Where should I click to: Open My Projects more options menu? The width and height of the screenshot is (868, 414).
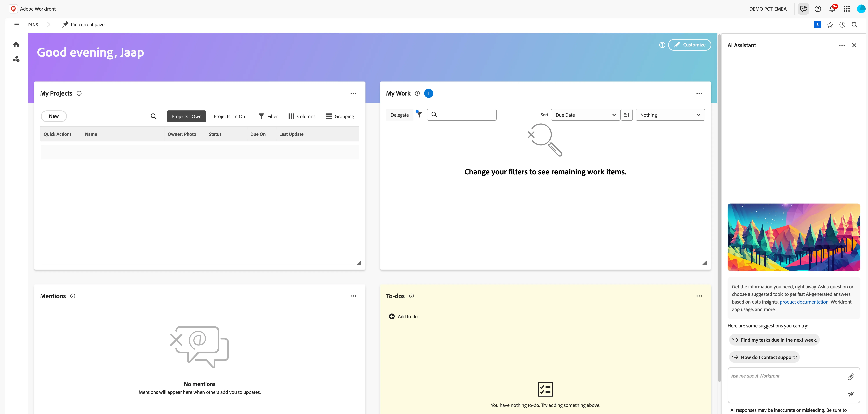[353, 94]
